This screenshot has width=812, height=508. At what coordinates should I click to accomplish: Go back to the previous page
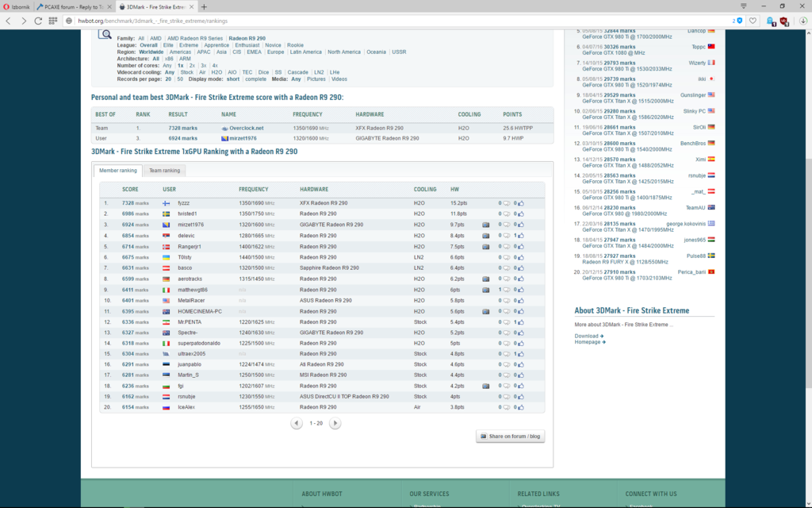coord(8,21)
